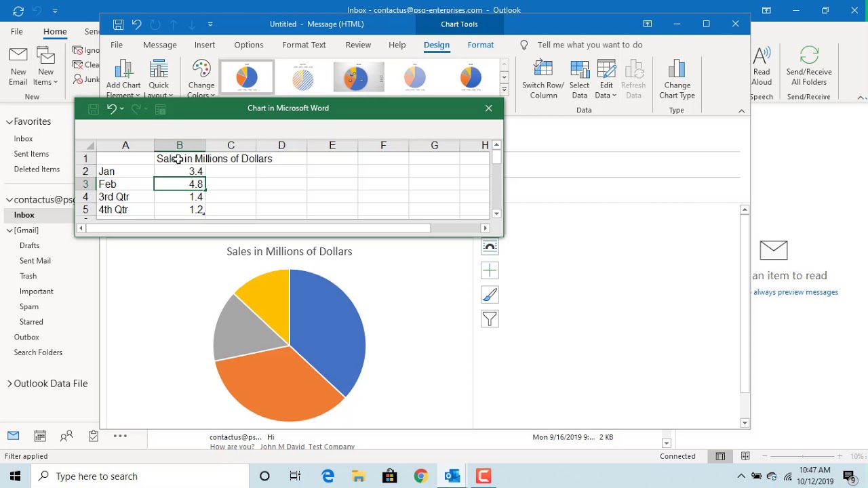Open the Review tab
This screenshot has width=868, height=488.
(358, 45)
